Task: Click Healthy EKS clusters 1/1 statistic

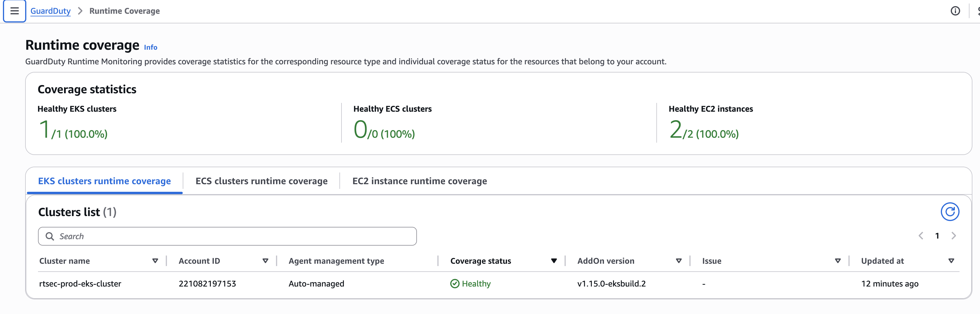Action: (73, 130)
